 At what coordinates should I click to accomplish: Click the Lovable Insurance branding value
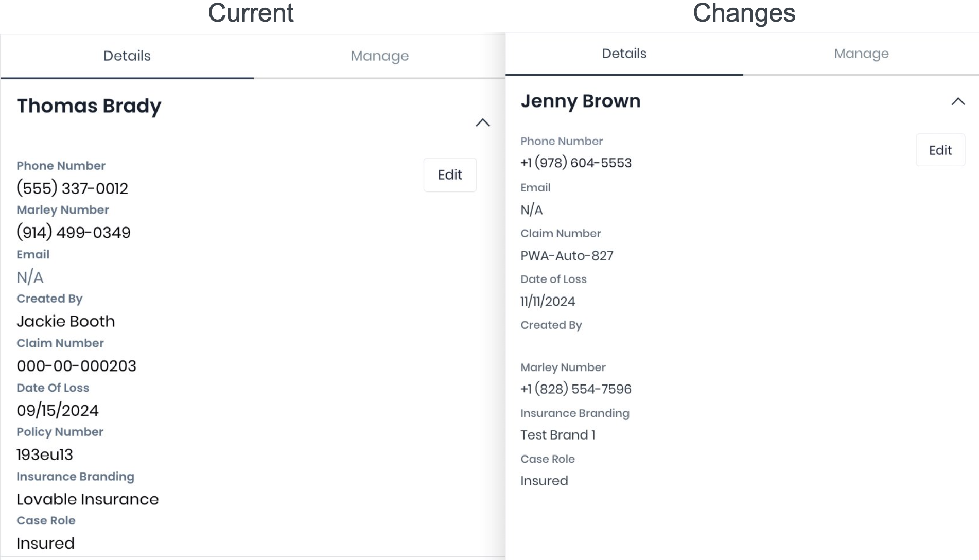coord(88,499)
